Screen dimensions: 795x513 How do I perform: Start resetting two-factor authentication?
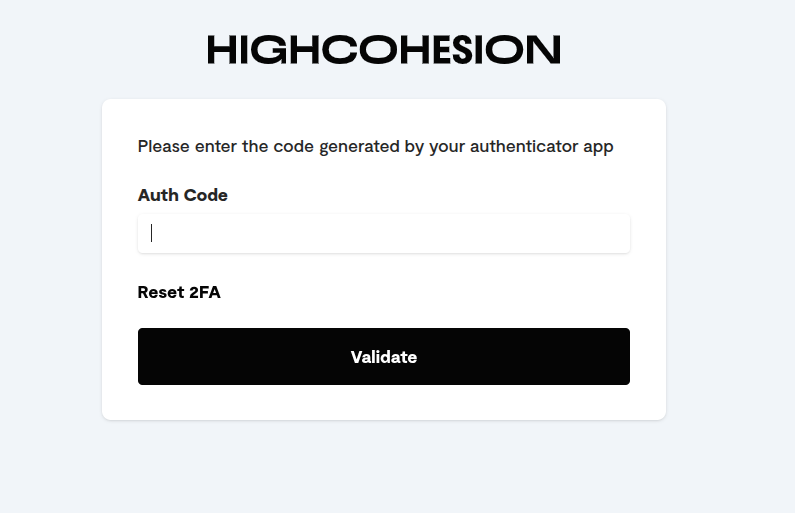point(179,292)
